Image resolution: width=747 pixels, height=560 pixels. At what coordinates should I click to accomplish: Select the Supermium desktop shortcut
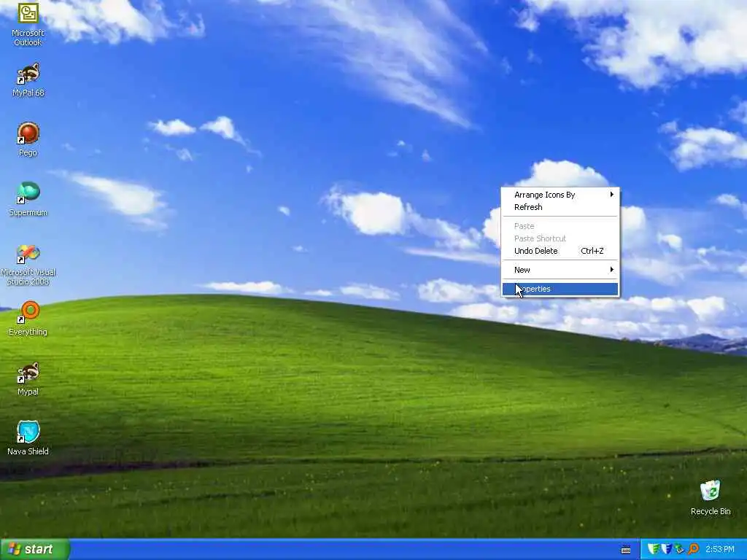point(28,199)
